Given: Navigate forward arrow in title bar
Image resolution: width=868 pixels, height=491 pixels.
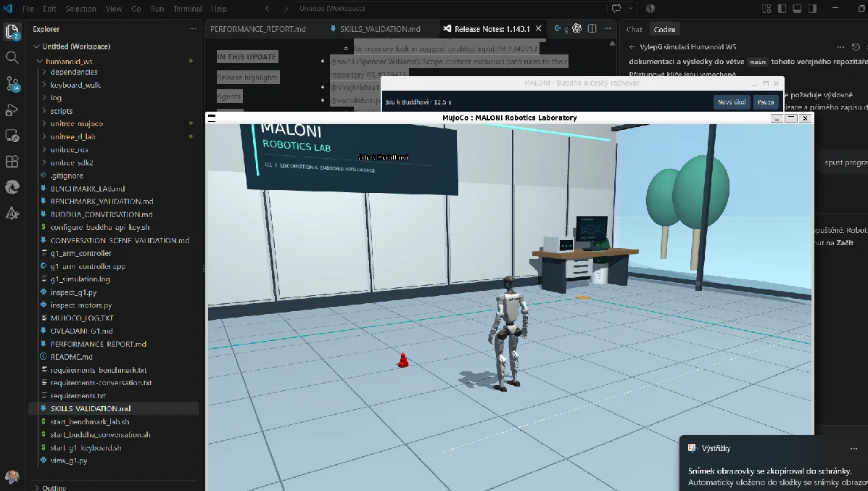Looking at the screenshot, I should pos(286,8).
